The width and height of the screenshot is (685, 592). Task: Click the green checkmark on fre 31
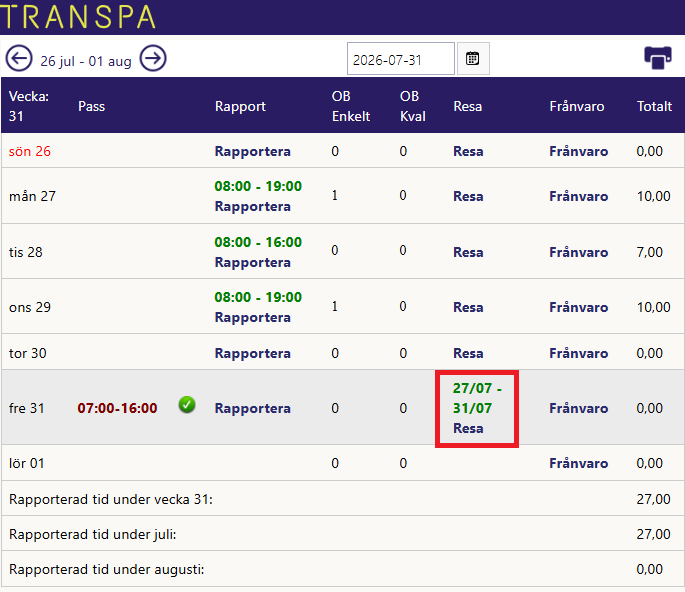pos(187,405)
